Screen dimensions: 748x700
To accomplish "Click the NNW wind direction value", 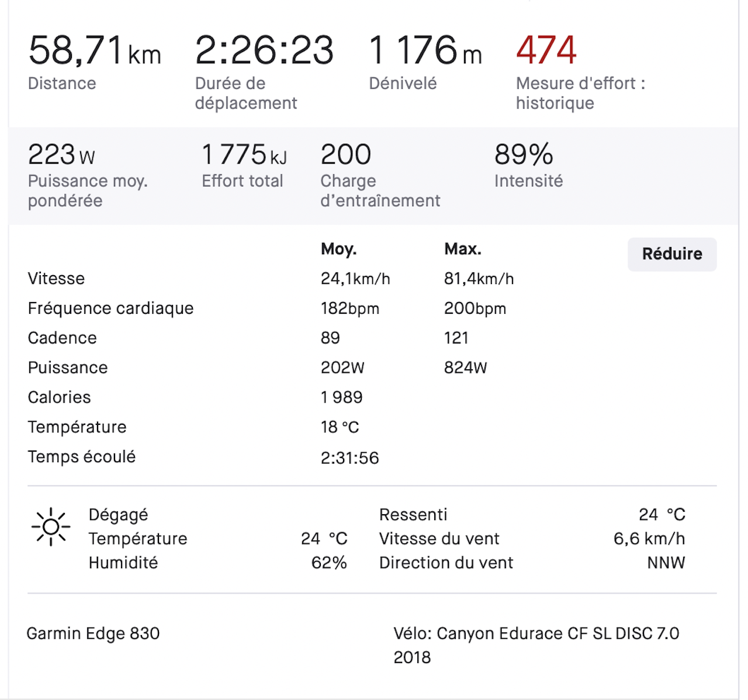I will pos(666,563).
